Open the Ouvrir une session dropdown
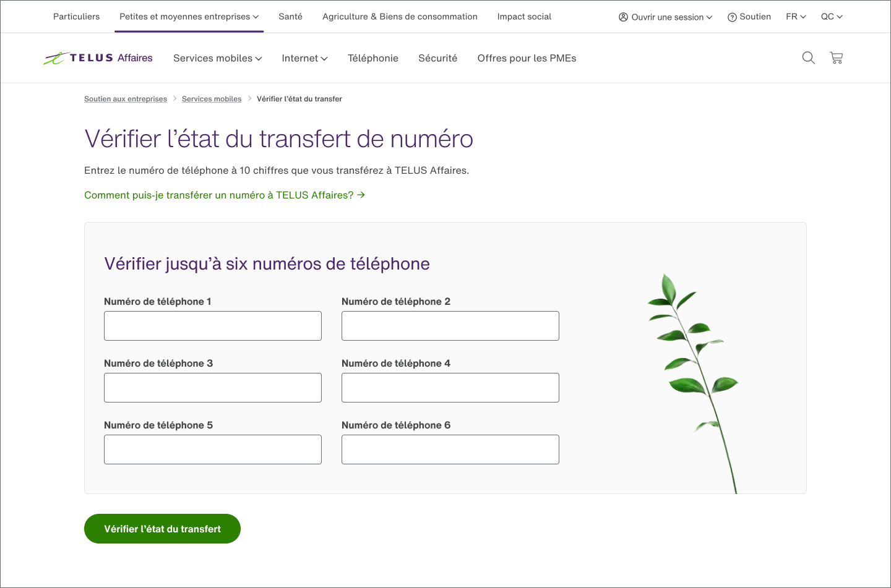 (x=666, y=17)
